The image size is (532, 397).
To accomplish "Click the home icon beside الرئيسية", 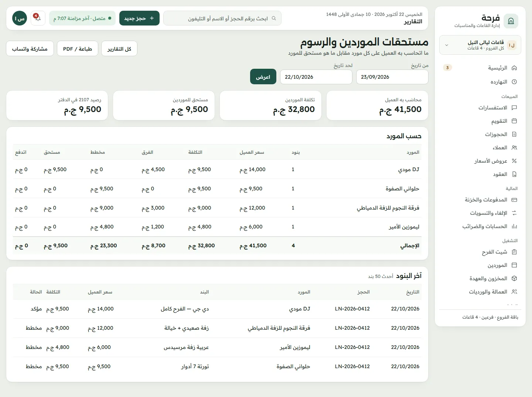I will tap(514, 68).
